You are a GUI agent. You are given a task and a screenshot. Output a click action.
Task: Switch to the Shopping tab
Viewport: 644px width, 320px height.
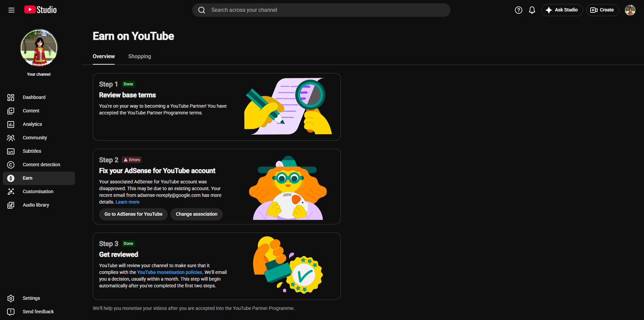pos(139,57)
